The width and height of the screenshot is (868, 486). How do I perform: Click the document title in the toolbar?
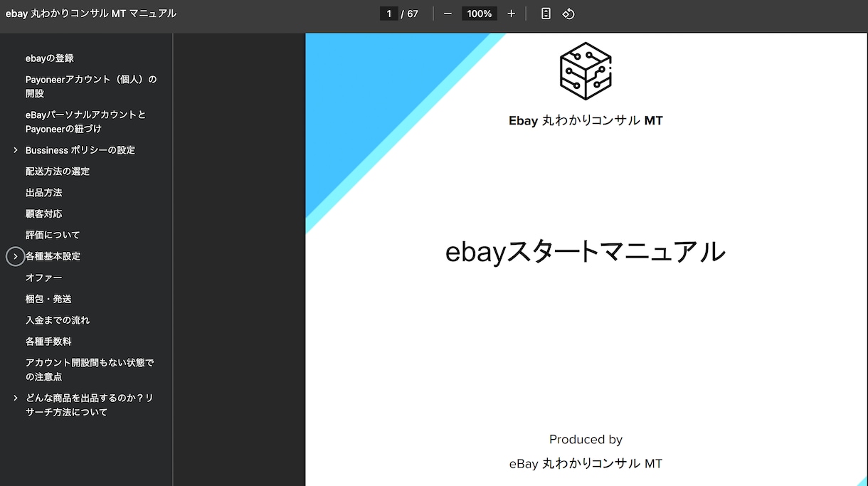pyautogui.click(x=91, y=14)
